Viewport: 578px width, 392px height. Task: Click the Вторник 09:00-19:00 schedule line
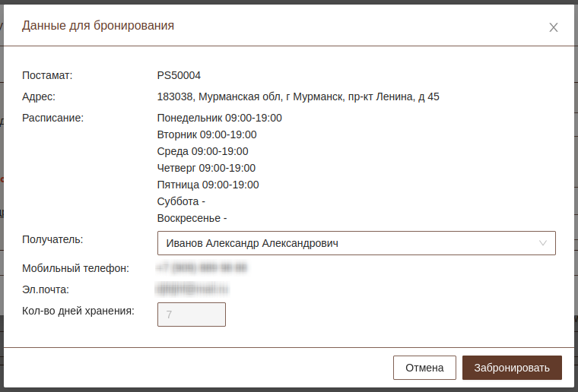click(207, 134)
